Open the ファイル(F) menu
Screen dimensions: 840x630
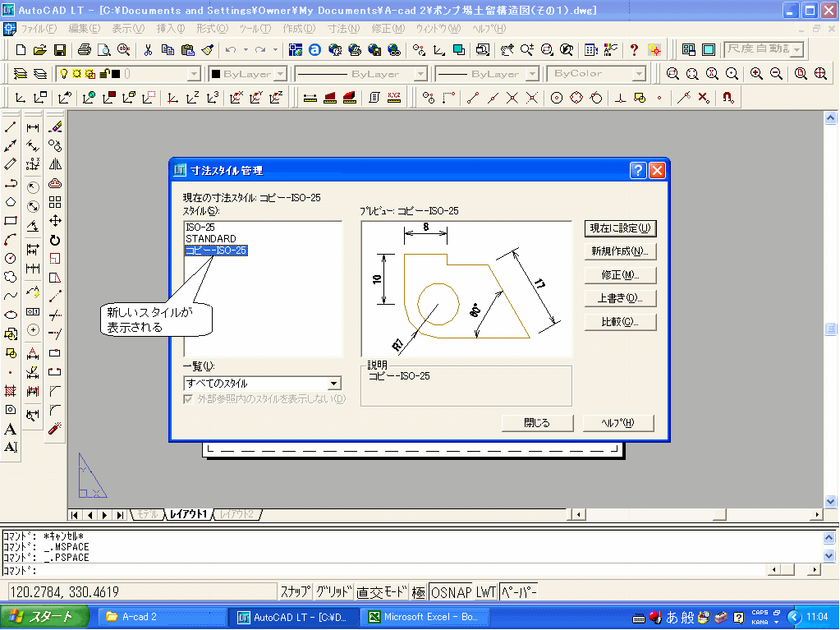(x=39, y=29)
